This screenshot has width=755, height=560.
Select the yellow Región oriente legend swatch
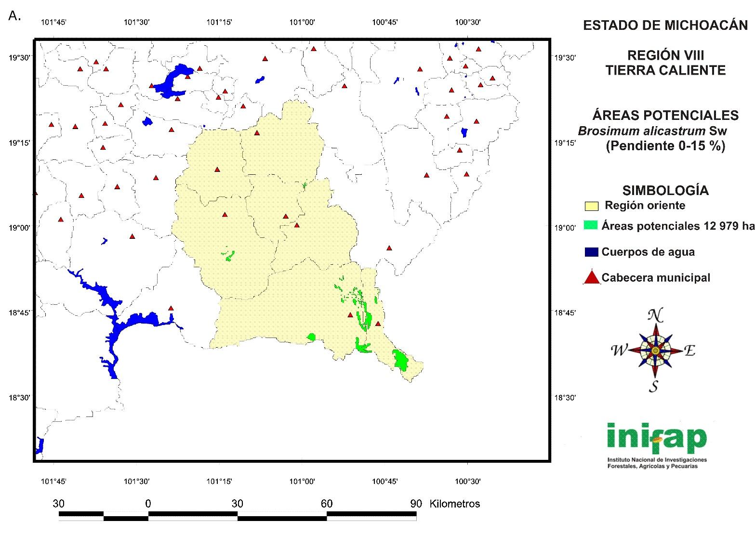591,206
